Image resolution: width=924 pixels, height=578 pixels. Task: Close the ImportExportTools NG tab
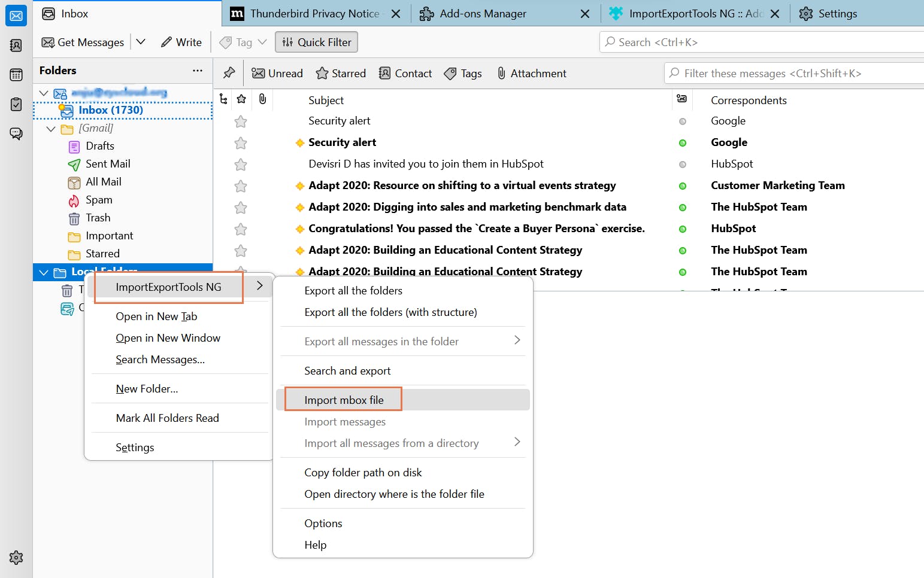(x=775, y=14)
